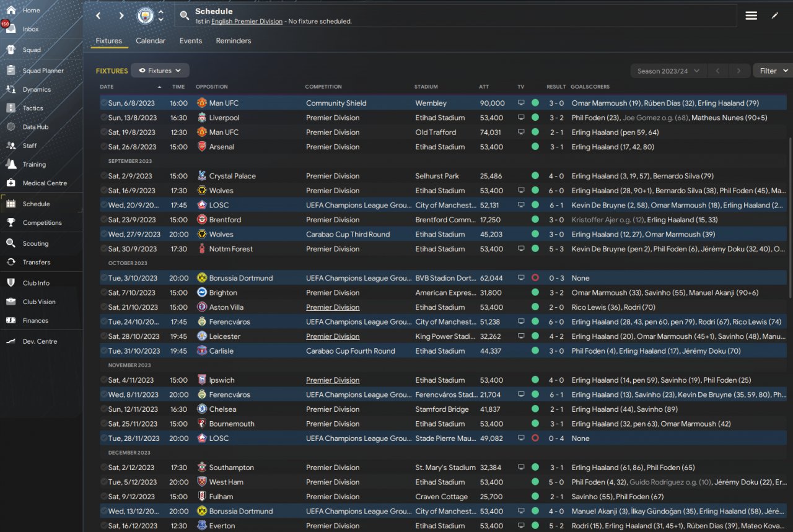Switch to the Reminders tab

coord(234,41)
